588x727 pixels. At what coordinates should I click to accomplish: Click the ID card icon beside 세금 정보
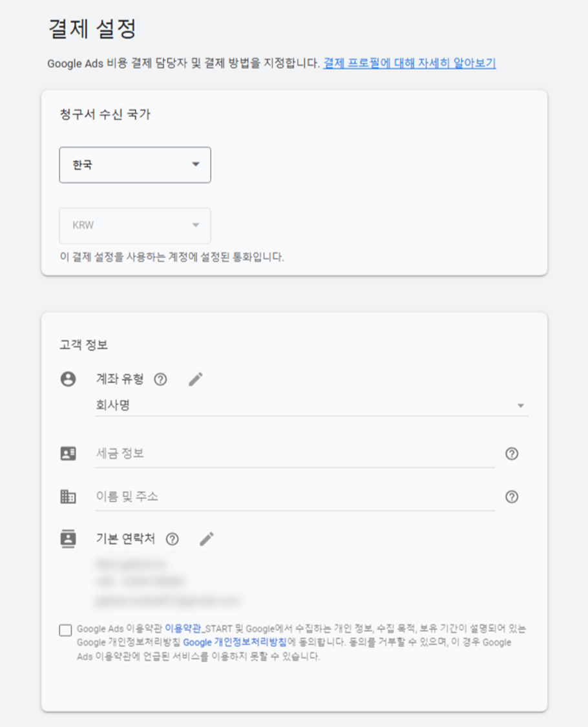68,453
